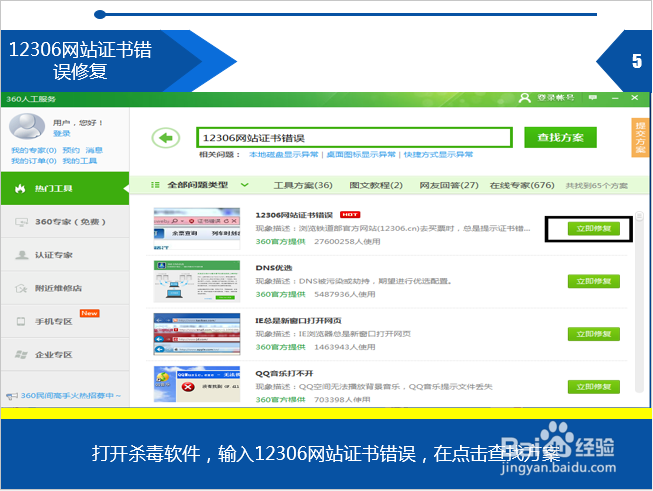Click the orange 提交方案 side tab
The image size is (653, 491).
pyautogui.click(x=641, y=137)
